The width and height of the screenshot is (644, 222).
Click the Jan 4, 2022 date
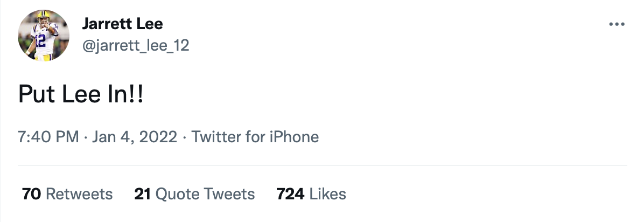click(135, 137)
